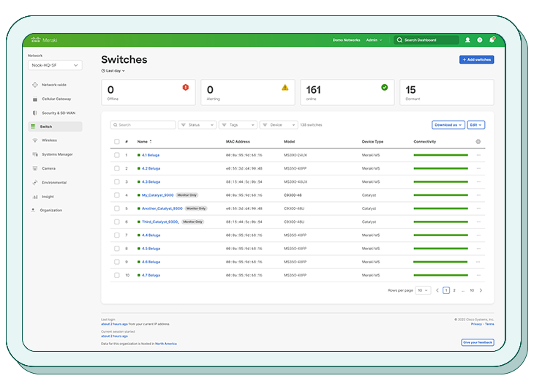Click the switches table Search field
534x392 pixels.
coord(143,125)
